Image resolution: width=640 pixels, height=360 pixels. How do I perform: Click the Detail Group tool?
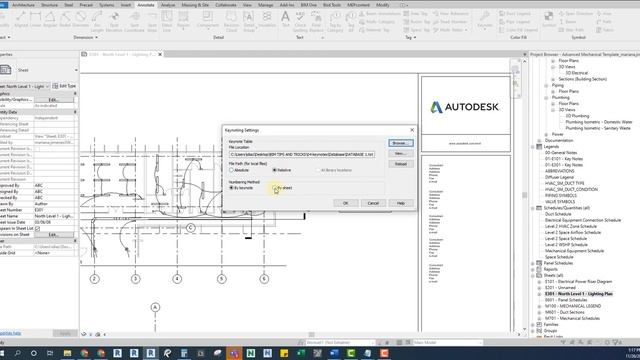coord(249,21)
